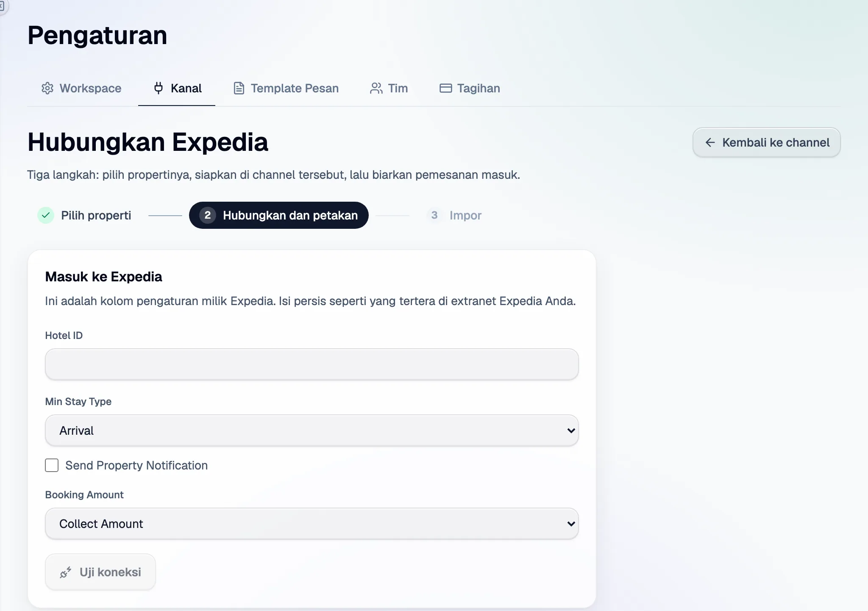Click the Masuk ke Expedia heading
The height and width of the screenshot is (611, 868).
tap(103, 277)
